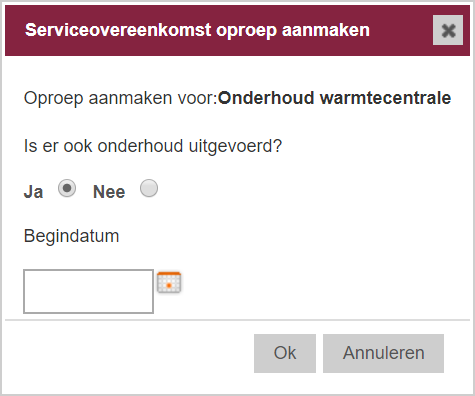Viewport: 475px width, 396px height.
Task: Click the Begindatum label
Action: (x=71, y=236)
